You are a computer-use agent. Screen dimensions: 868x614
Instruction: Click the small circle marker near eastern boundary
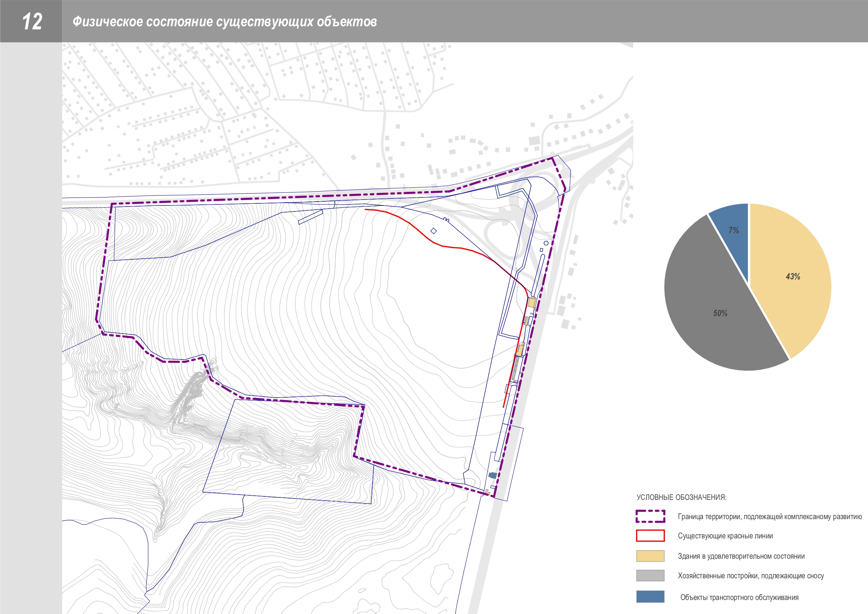point(546,243)
